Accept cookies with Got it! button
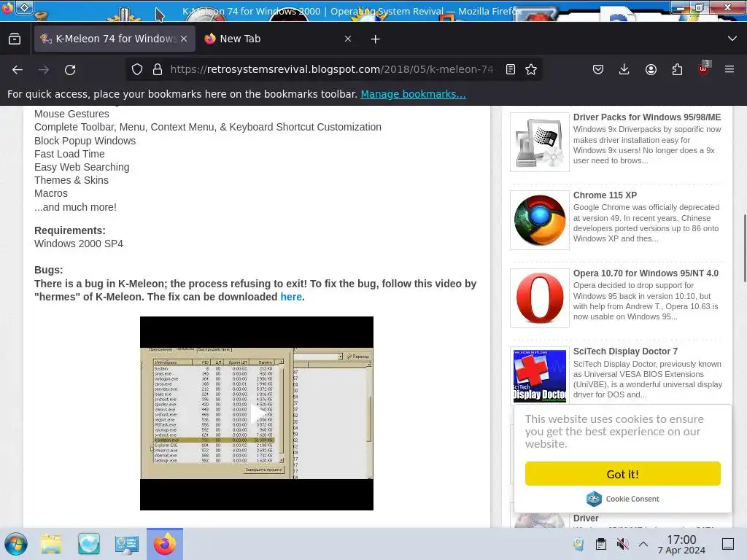Screen dimensions: 747x560 (x=623, y=474)
